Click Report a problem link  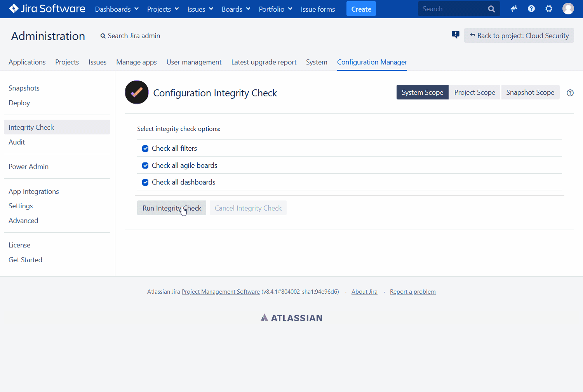coord(413,292)
